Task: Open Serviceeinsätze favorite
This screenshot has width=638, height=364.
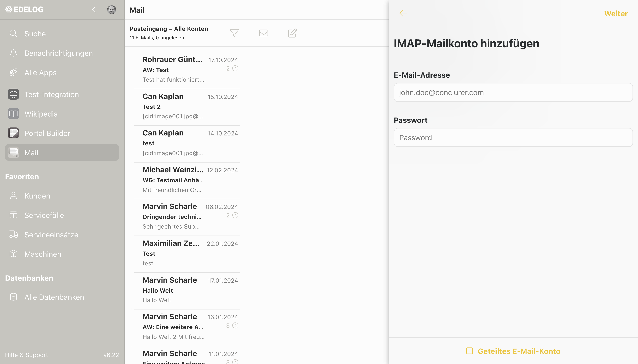Action: pos(62,235)
